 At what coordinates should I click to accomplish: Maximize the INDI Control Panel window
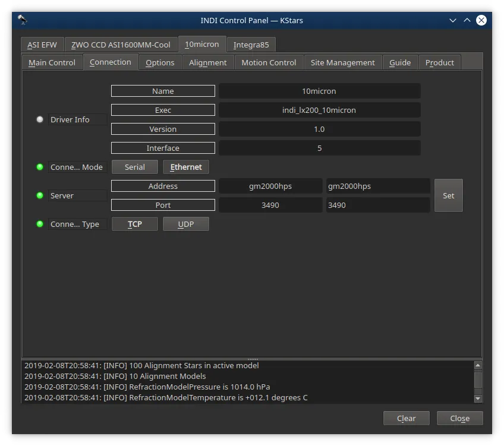point(467,20)
